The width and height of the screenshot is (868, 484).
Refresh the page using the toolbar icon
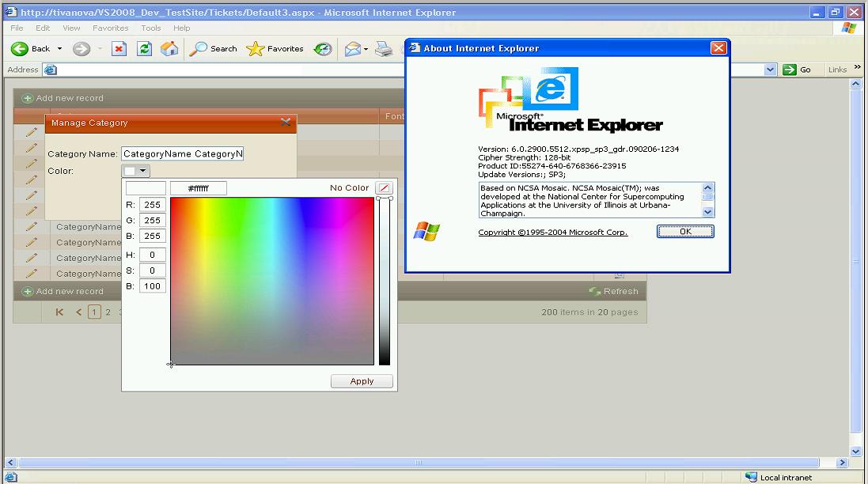pyautogui.click(x=145, y=49)
